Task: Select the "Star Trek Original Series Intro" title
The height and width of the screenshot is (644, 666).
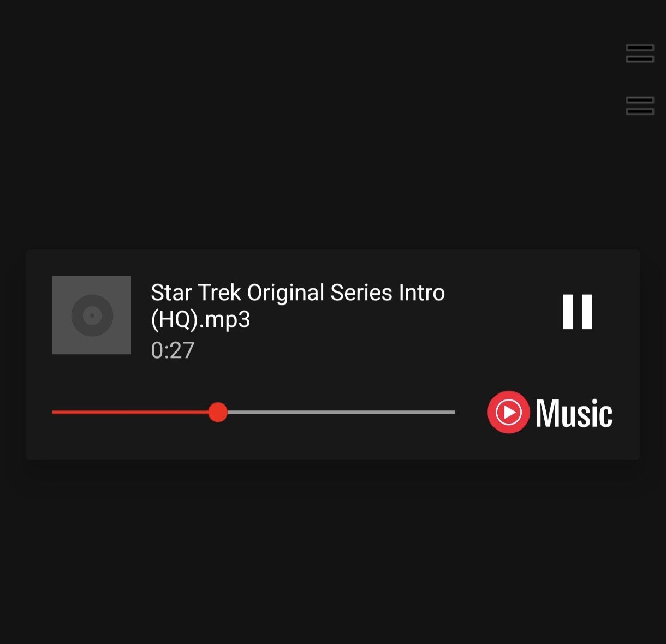Action: coord(298,293)
